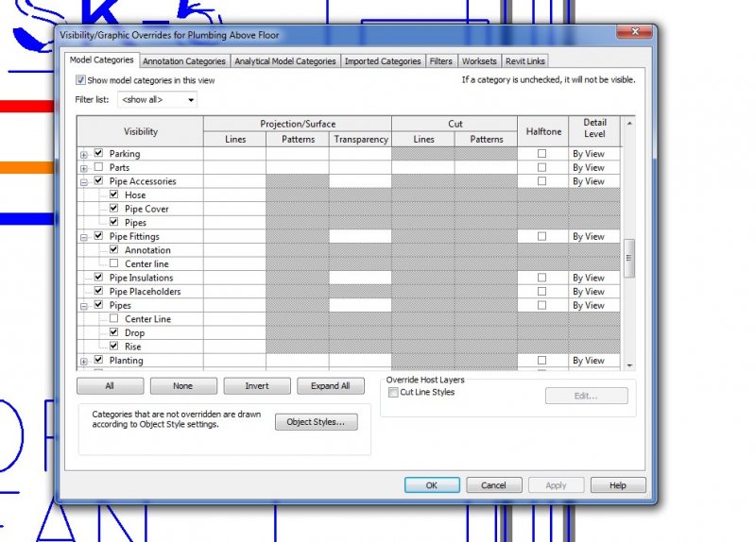Enable Halftone for Planting
The width and height of the screenshot is (756, 542).
click(x=541, y=361)
